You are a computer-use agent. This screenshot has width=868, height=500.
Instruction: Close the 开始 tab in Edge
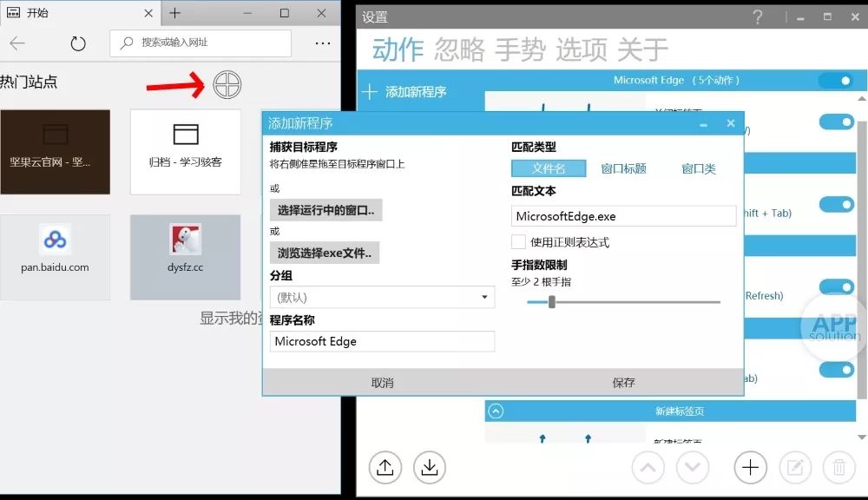[x=148, y=13]
